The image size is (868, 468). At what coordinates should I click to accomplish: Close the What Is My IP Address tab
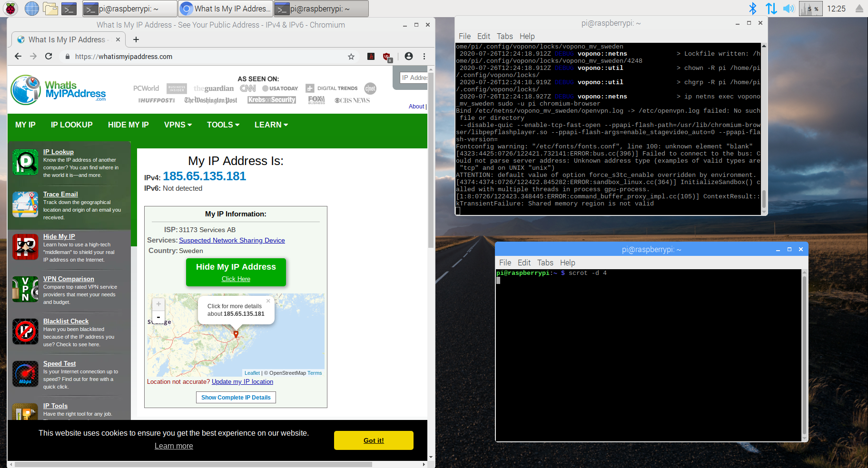[x=118, y=39]
